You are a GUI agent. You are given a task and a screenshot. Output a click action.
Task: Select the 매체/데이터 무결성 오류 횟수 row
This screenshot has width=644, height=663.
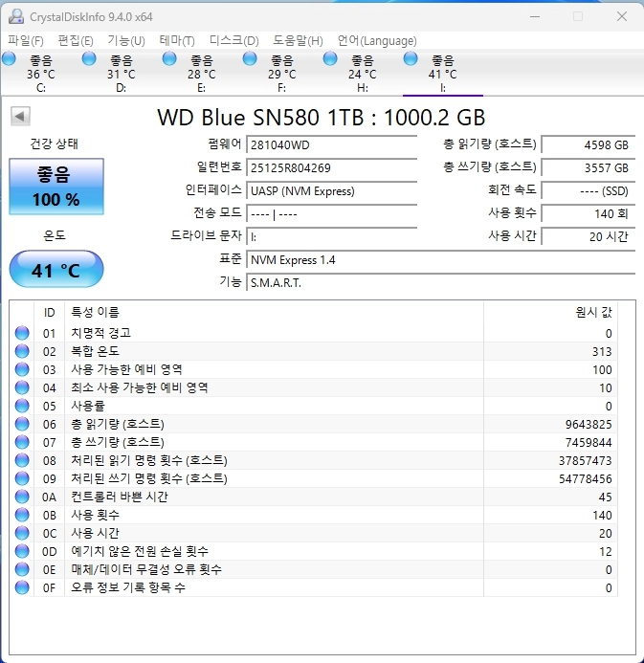(x=313, y=569)
